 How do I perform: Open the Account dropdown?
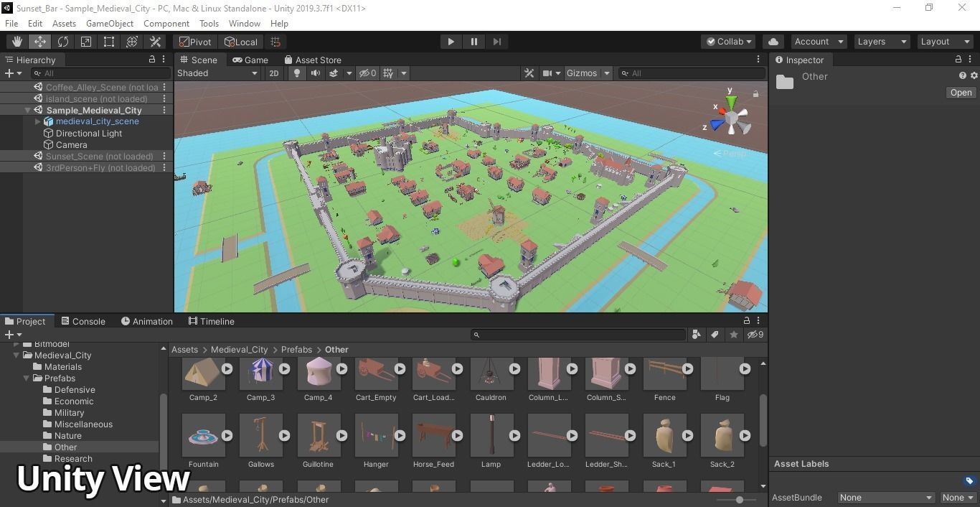(x=819, y=42)
